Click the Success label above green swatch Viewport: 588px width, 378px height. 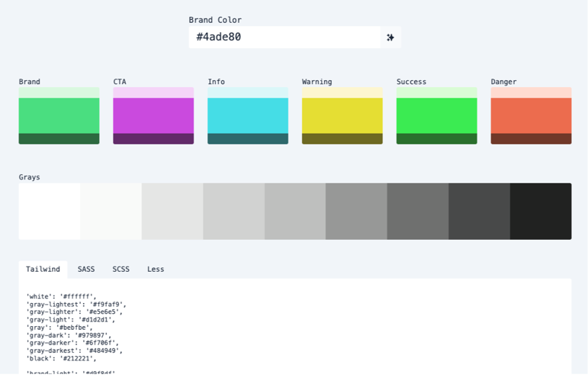pos(411,82)
